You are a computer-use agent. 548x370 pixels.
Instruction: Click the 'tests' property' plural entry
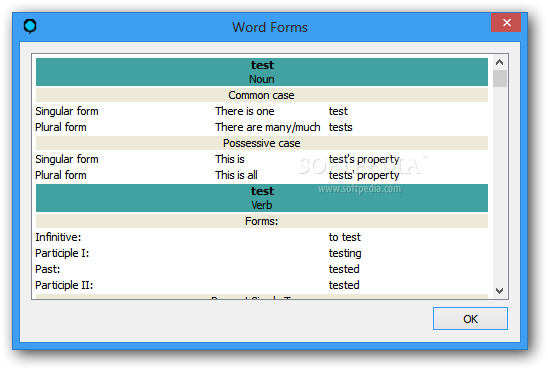(364, 175)
